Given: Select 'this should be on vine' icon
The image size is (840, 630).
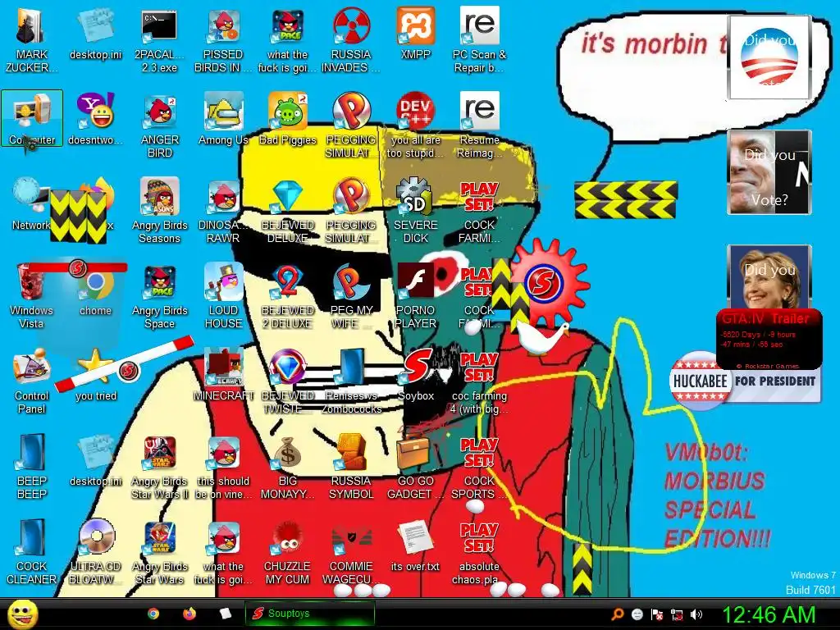Looking at the screenshot, I should click(x=223, y=466).
